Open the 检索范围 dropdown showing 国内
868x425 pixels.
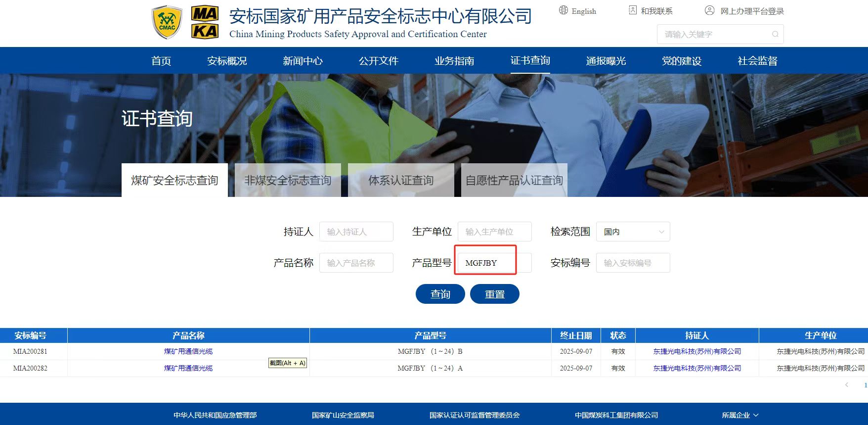click(x=633, y=232)
